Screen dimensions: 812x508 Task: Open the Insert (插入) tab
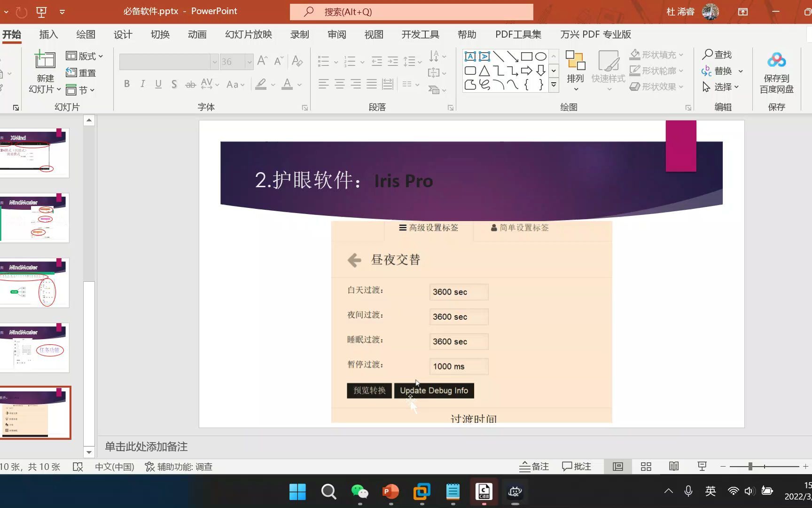coord(48,34)
